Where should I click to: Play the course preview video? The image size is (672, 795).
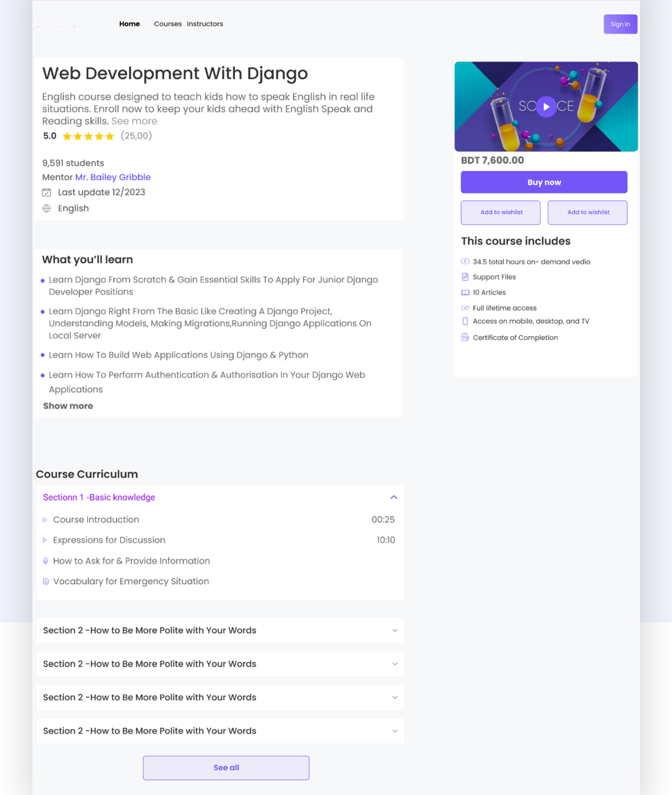tap(546, 107)
